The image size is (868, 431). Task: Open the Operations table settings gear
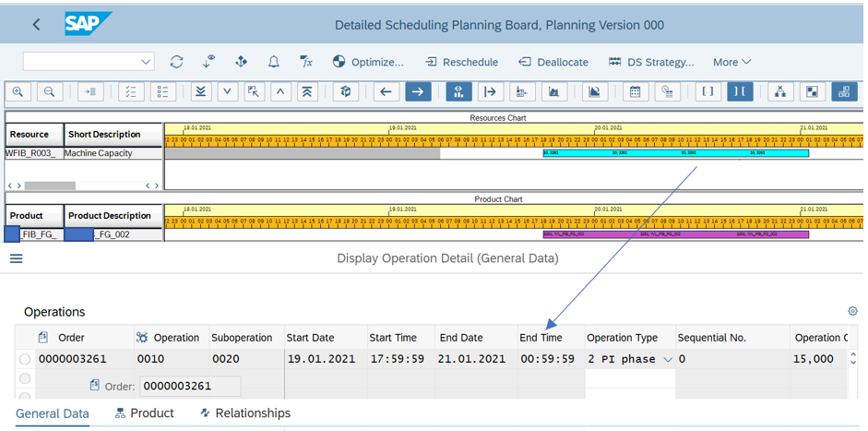point(852,311)
